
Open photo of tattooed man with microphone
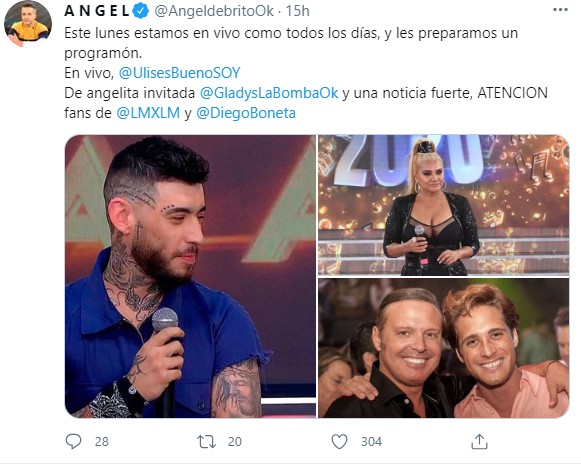coord(190,276)
